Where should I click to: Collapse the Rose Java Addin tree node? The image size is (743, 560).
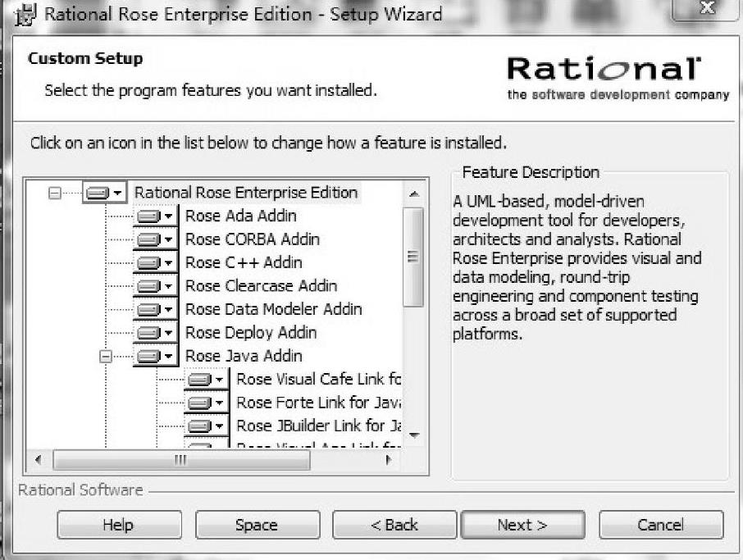pyautogui.click(x=106, y=357)
